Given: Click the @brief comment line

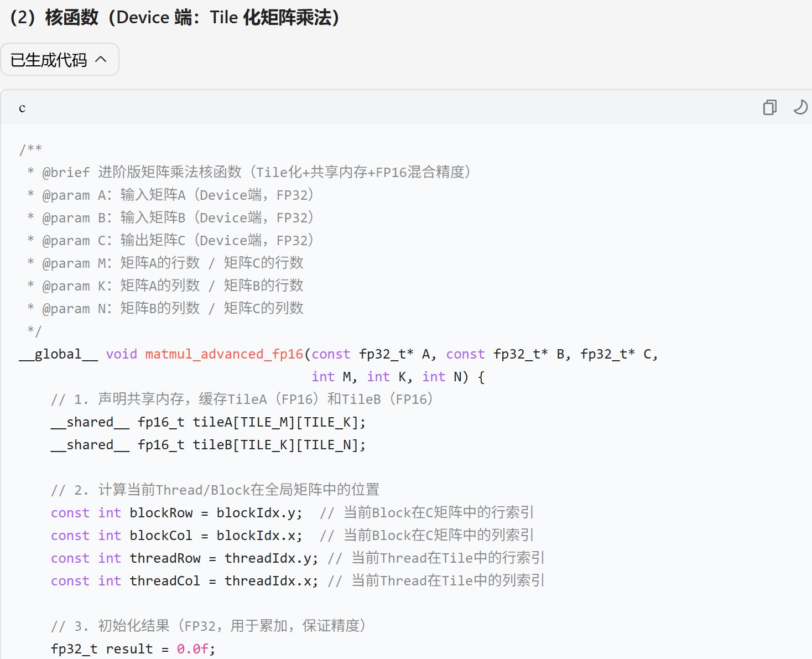Looking at the screenshot, I should point(249,172).
